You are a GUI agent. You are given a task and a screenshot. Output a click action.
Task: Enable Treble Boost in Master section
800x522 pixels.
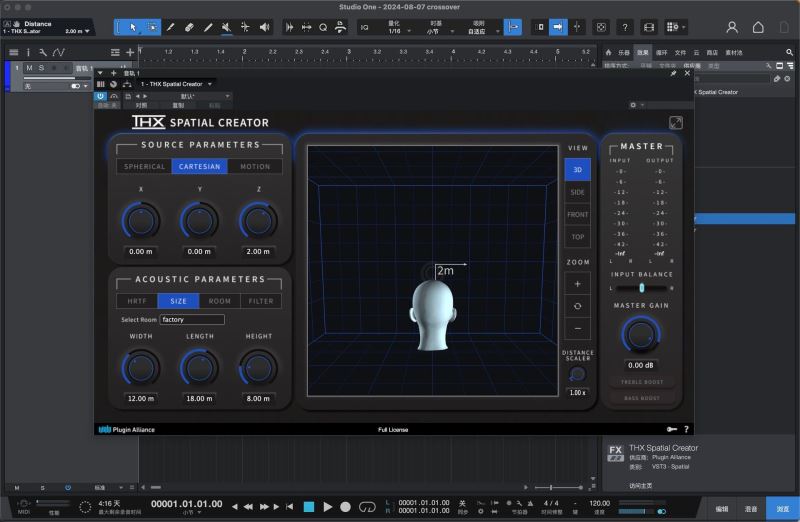coord(641,382)
